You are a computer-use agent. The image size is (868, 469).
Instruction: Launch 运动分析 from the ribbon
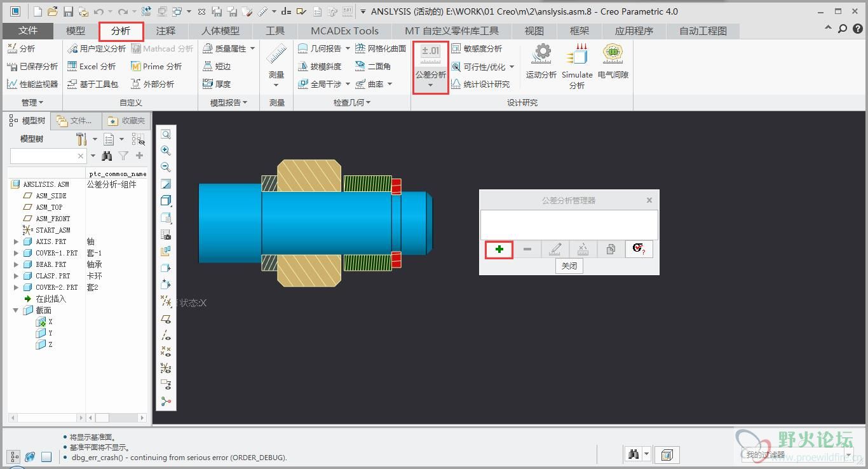pos(541,61)
